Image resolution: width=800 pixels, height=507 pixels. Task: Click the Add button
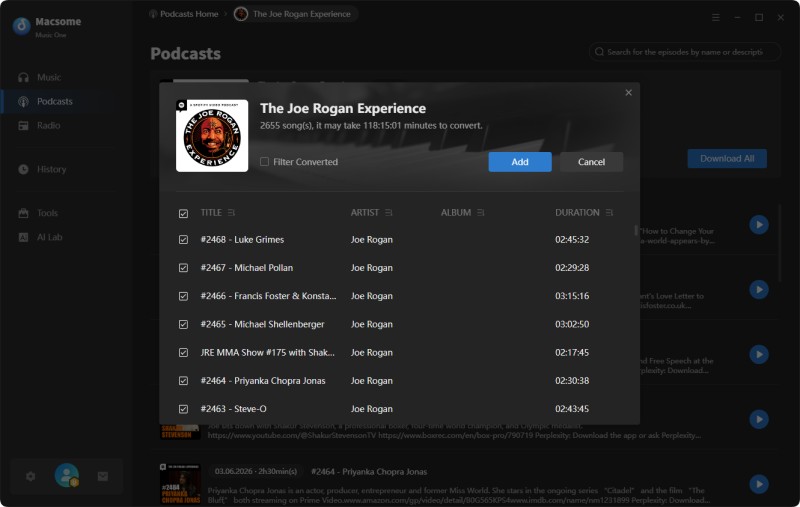click(520, 162)
